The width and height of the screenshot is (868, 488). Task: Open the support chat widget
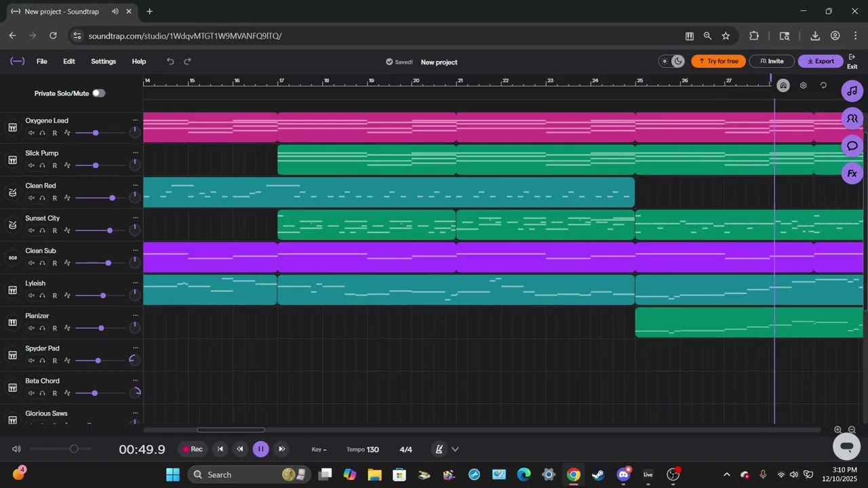[x=846, y=446]
